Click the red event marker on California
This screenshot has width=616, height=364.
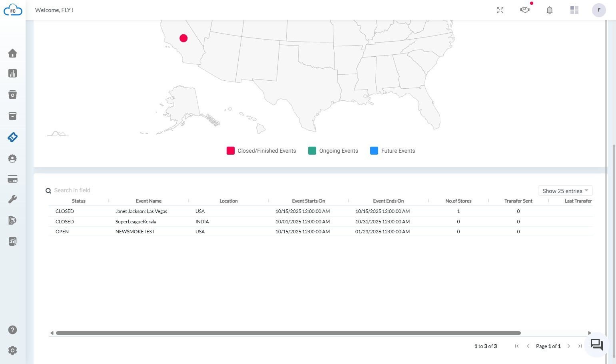click(x=183, y=38)
